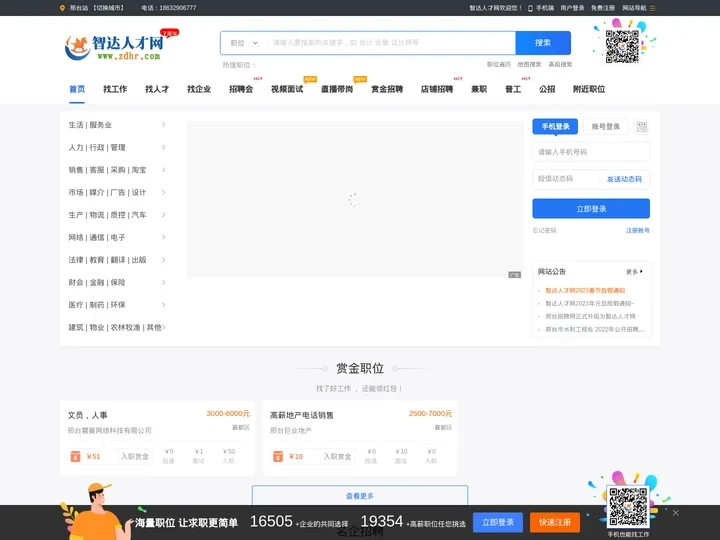Select the 手机登录 login tab
Viewport: 720px width, 540px height.
555,127
